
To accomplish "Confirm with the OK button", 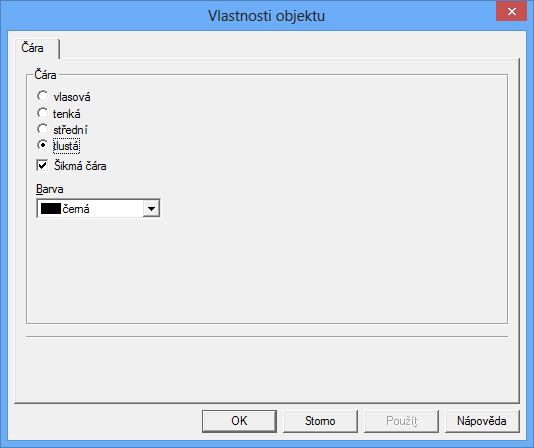I will point(239,421).
